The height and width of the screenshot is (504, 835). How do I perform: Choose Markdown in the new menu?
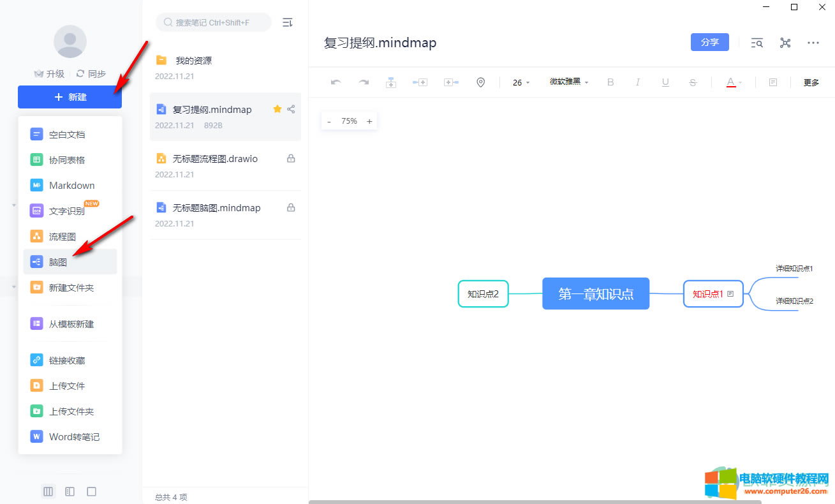click(x=70, y=186)
